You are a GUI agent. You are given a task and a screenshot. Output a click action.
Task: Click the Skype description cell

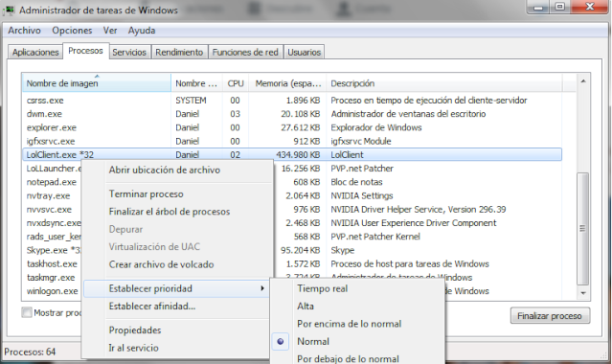point(343,250)
